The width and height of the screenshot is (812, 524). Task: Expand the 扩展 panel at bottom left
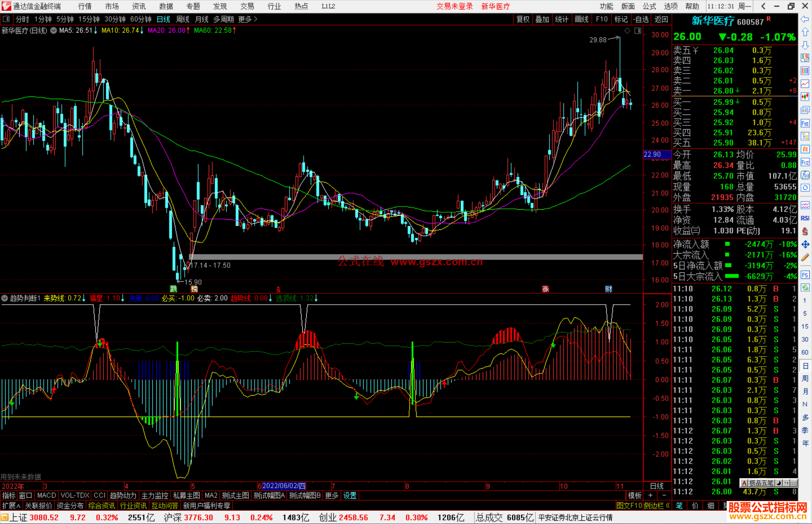[11, 506]
